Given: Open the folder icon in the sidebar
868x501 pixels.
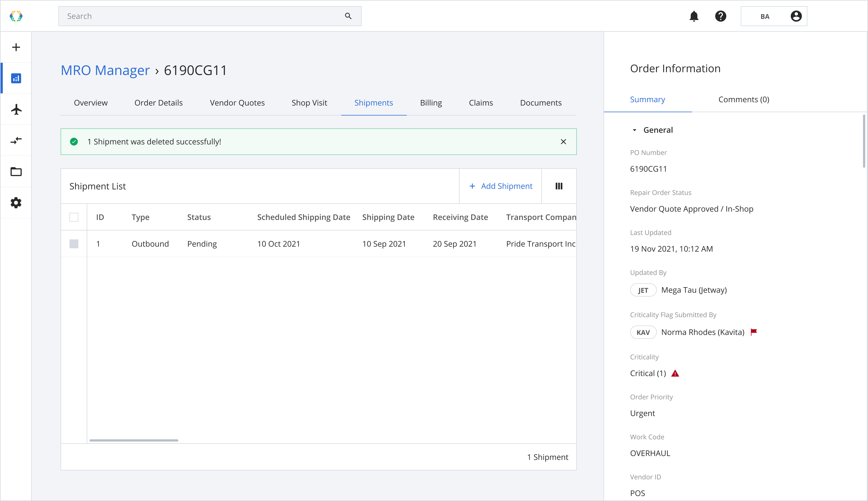Looking at the screenshot, I should tap(16, 171).
